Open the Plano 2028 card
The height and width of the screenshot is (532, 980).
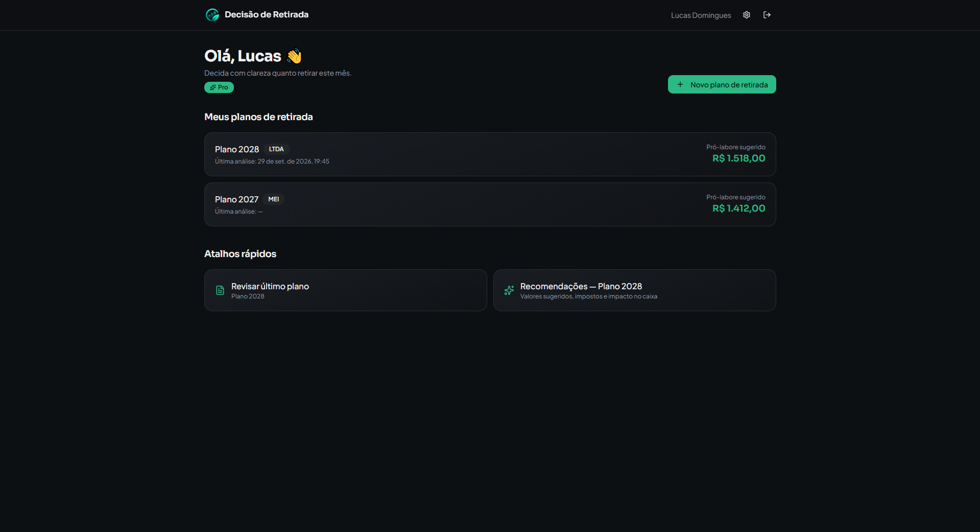coord(490,154)
